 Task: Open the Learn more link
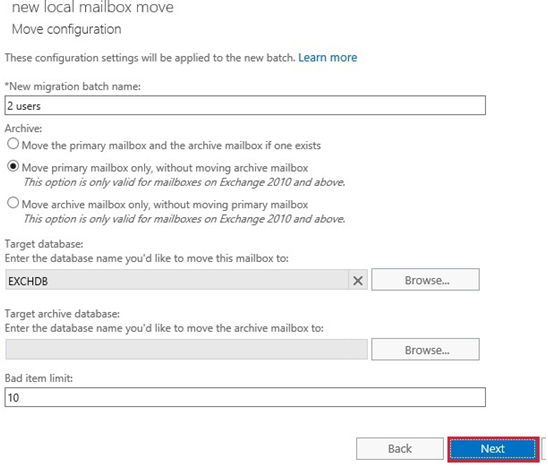[327, 58]
